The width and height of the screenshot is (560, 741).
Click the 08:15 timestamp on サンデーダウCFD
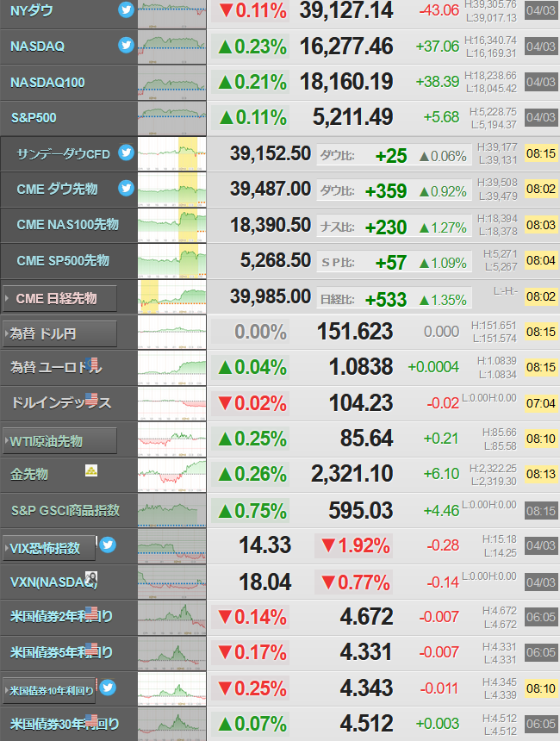tap(541, 153)
